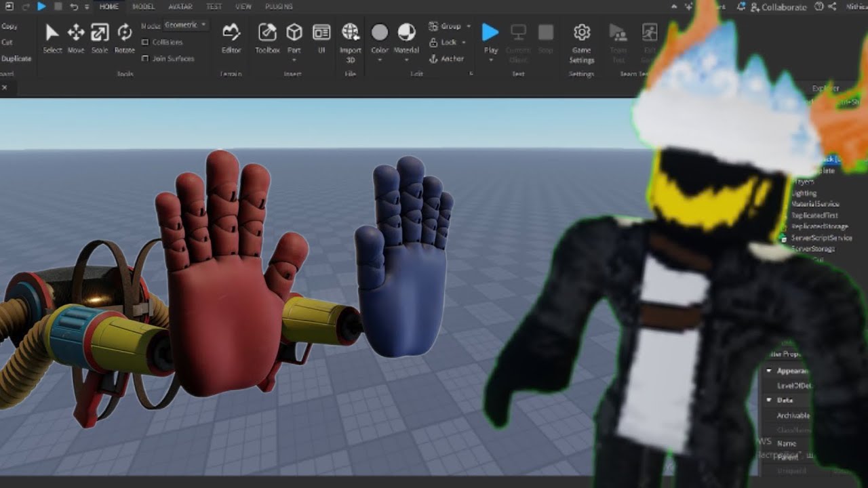Image resolution: width=868 pixels, height=488 pixels.
Task: Click the Current Client monitor icon
Action: 518,32
